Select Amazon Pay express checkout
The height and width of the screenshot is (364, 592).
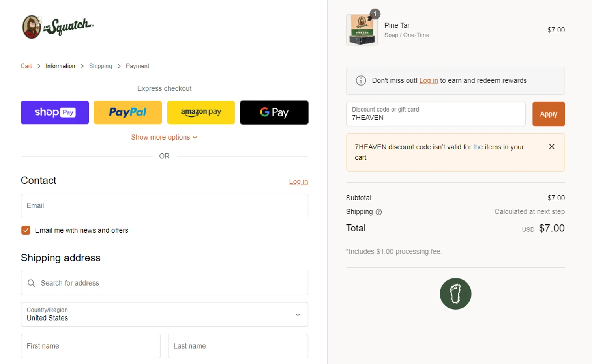point(201,112)
